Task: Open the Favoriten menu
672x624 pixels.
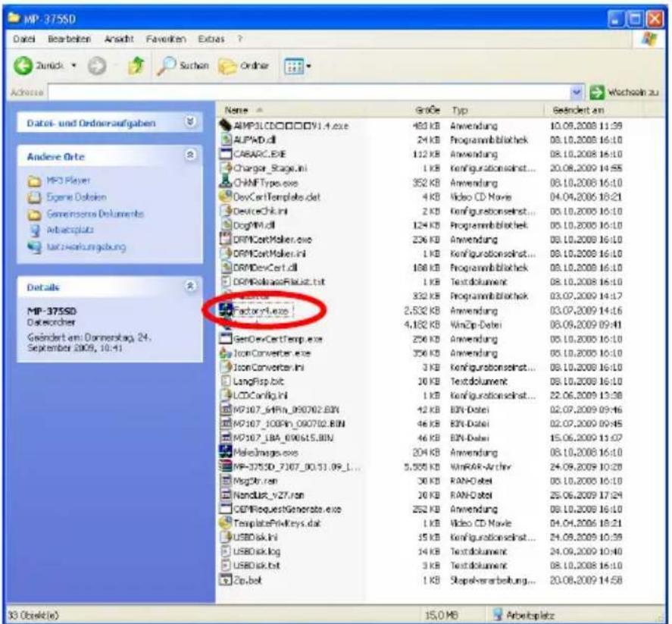Action: [x=166, y=39]
